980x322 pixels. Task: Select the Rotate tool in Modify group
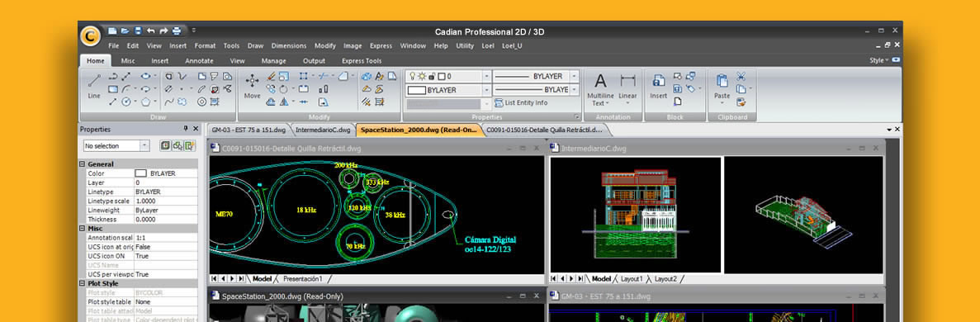click(x=283, y=89)
